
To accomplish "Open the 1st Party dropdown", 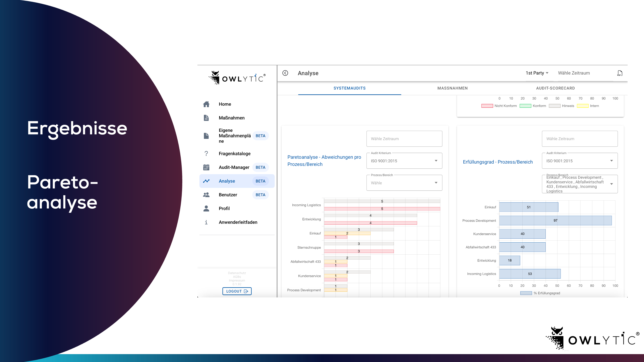I will [x=537, y=73].
